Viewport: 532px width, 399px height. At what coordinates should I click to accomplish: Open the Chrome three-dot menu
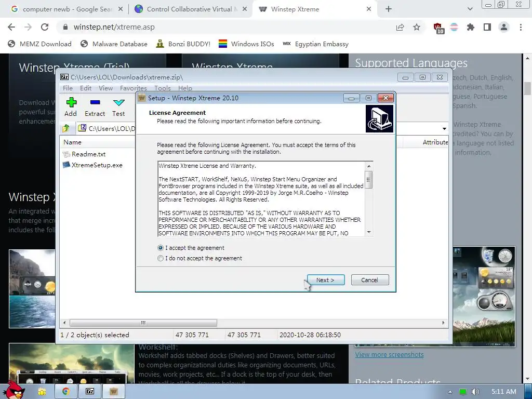pos(521,27)
